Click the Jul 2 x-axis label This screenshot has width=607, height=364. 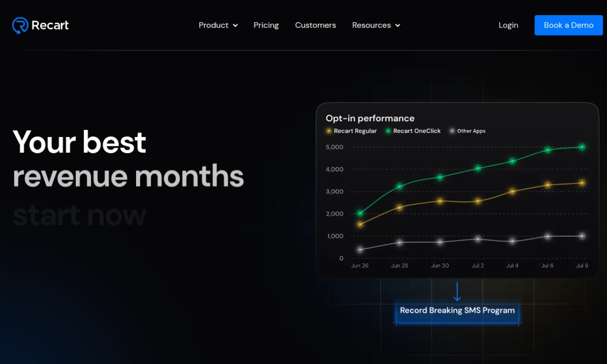478,265
